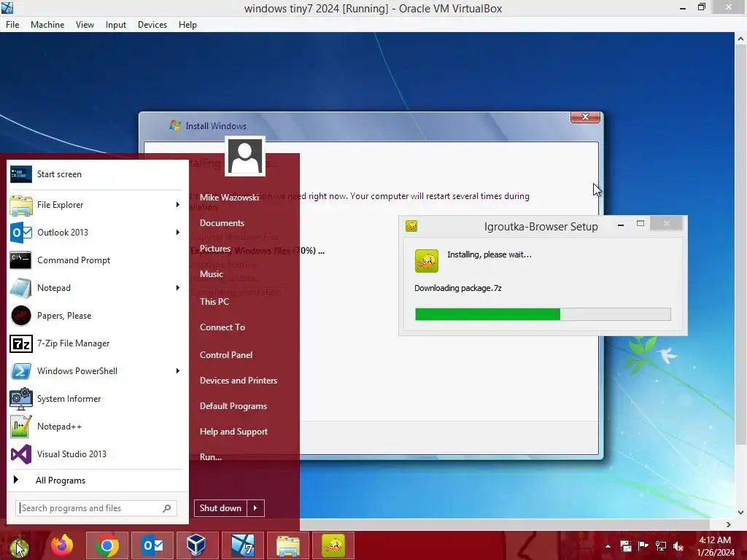The height and width of the screenshot is (560, 747).
Task: Click the Start button in taskbar
Action: [19, 546]
